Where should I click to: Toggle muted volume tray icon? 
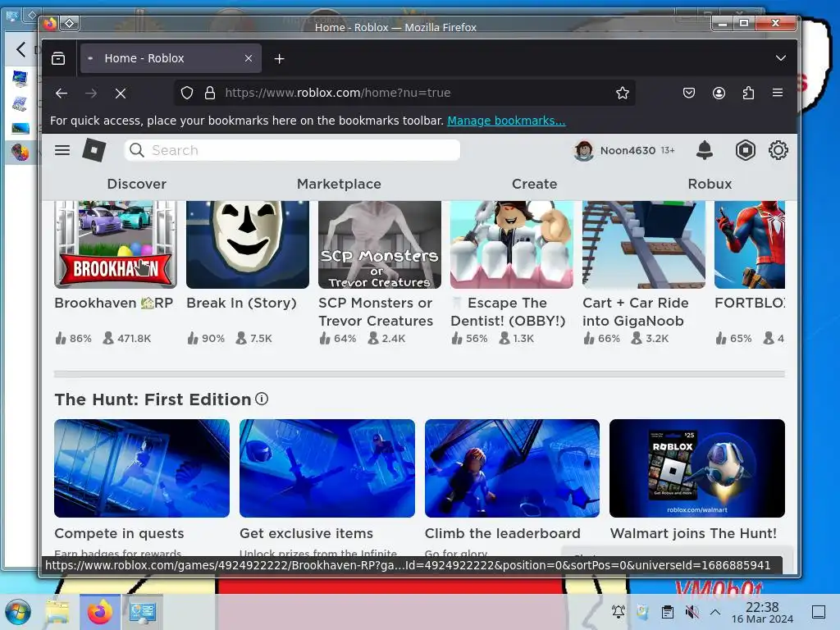692,611
